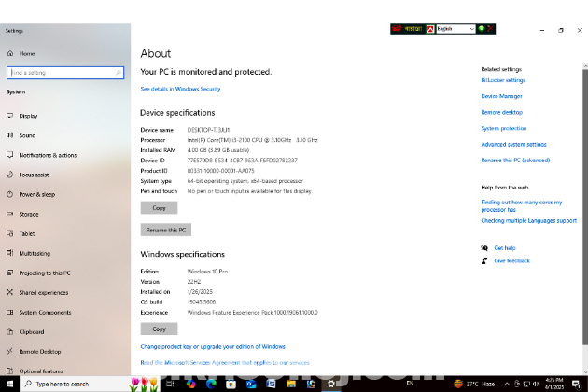Open the English language dropdown in Avro bar
The image size is (588, 392).
tap(455, 29)
